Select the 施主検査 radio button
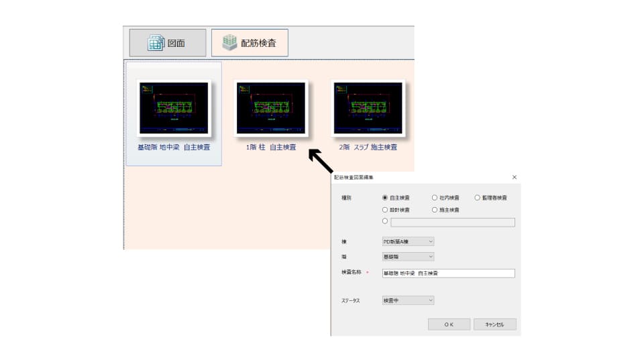 pyautogui.click(x=435, y=210)
